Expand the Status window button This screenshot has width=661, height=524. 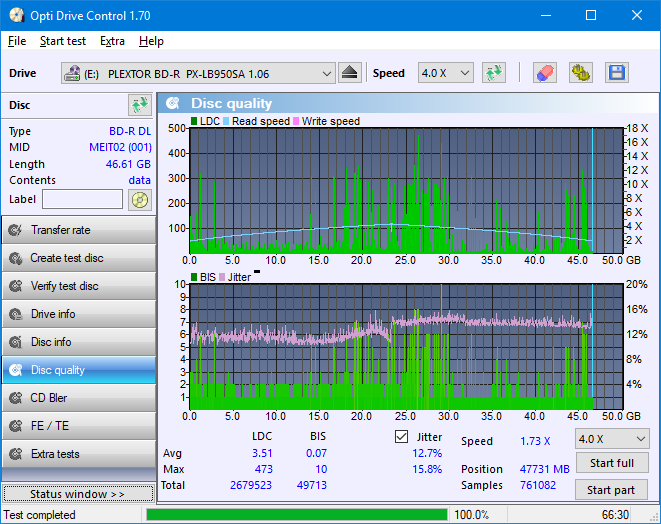pos(78,494)
